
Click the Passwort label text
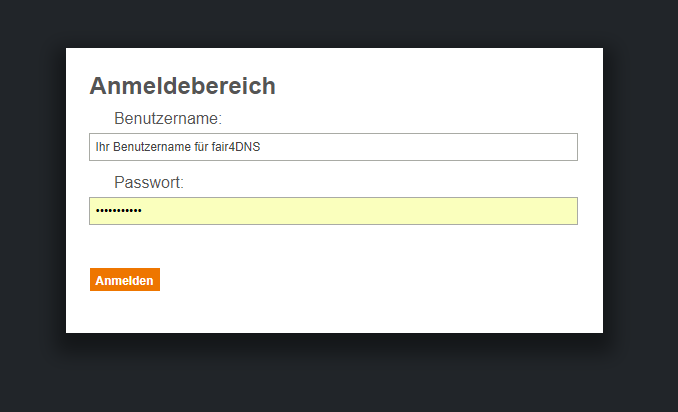(x=149, y=183)
